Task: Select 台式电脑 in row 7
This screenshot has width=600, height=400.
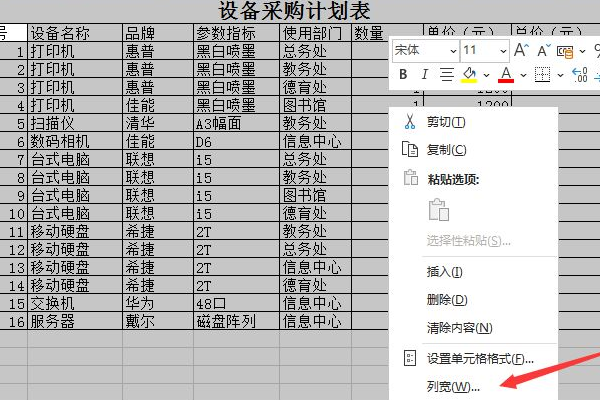Action: pos(75,159)
